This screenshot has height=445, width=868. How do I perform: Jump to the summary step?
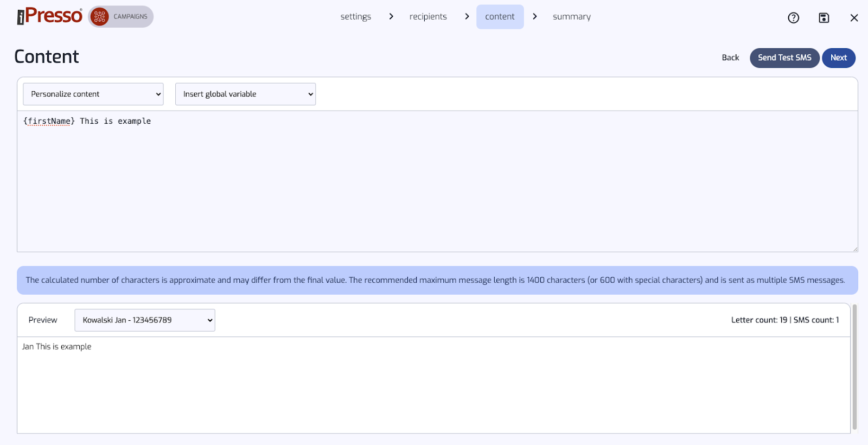point(571,17)
